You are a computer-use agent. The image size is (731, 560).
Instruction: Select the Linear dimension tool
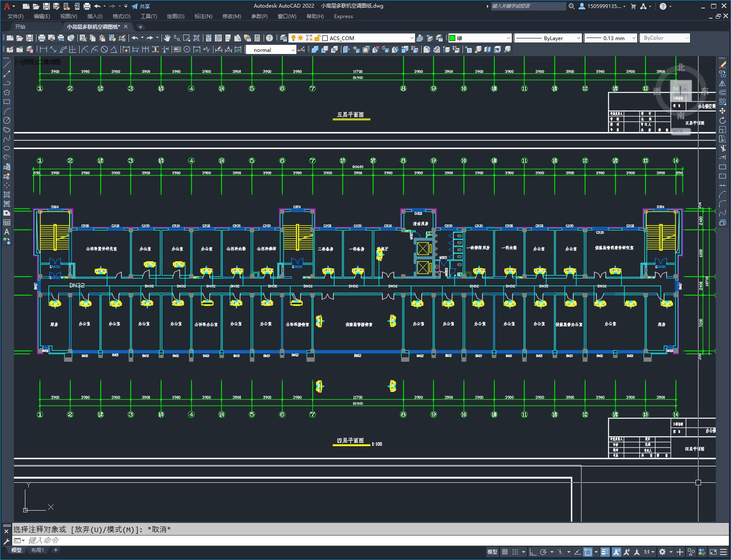click(43, 50)
